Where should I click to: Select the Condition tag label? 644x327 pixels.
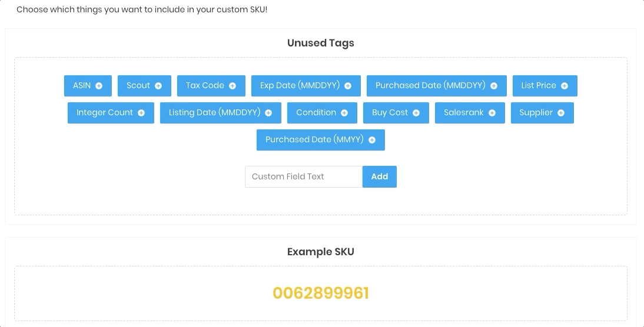[x=316, y=112]
